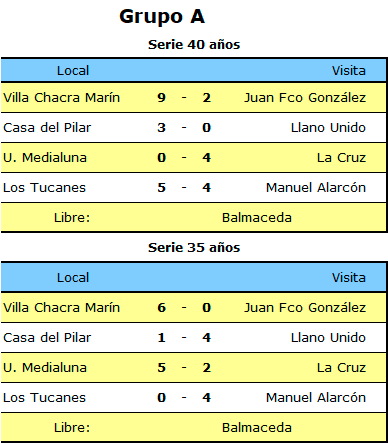The image size is (388, 443).
Task: Click Local header in Serie 35 table
Action: (73, 278)
